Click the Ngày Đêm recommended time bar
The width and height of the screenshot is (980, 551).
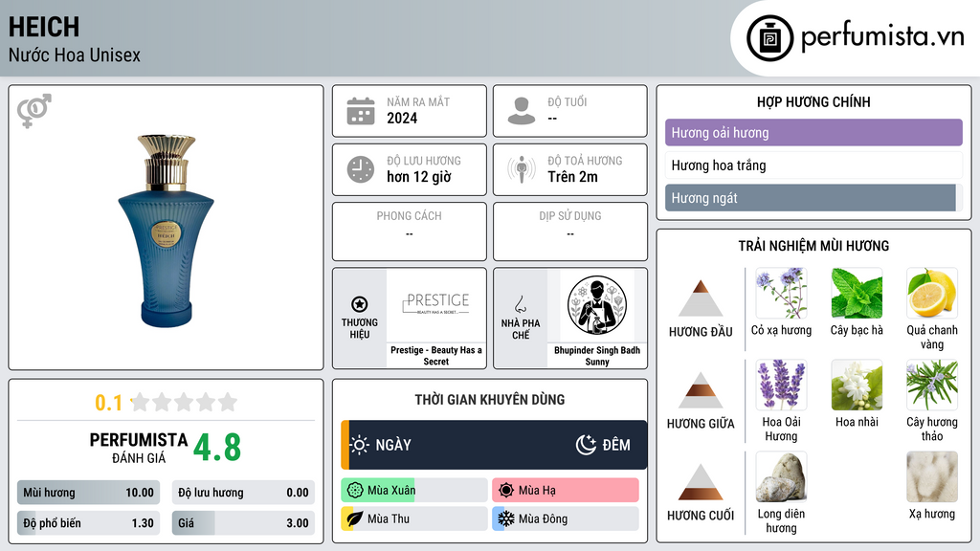click(494, 445)
